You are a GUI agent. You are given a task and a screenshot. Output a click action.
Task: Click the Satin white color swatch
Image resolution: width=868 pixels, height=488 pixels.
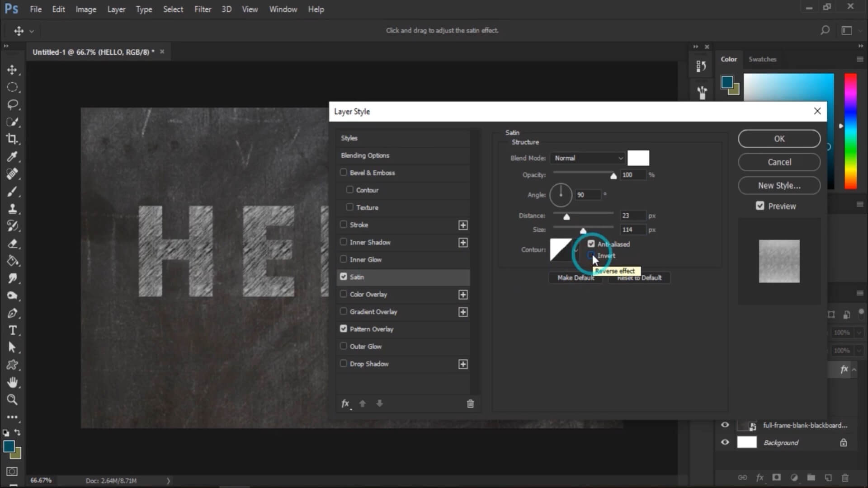point(638,158)
